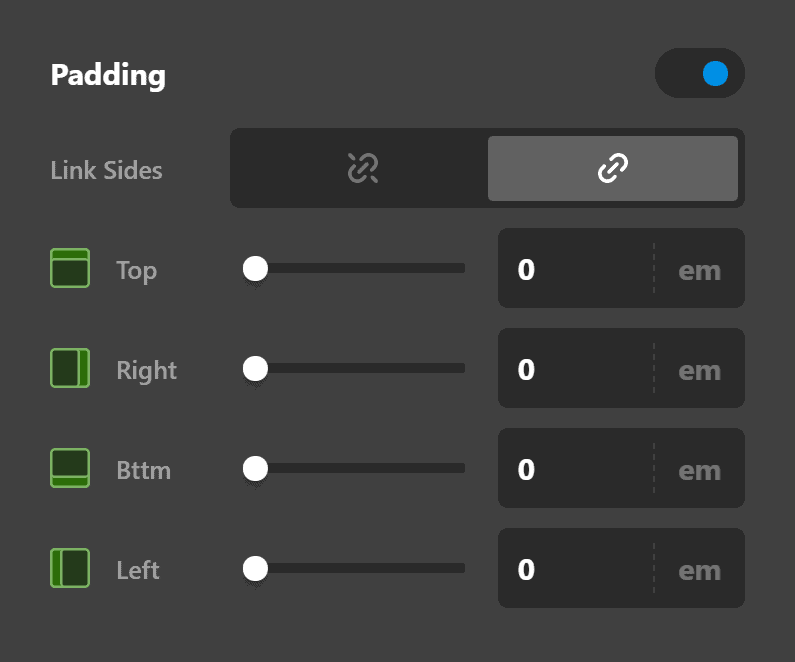Click the Top padding slider handle
Image resolution: width=795 pixels, height=662 pixels.
pyautogui.click(x=256, y=268)
